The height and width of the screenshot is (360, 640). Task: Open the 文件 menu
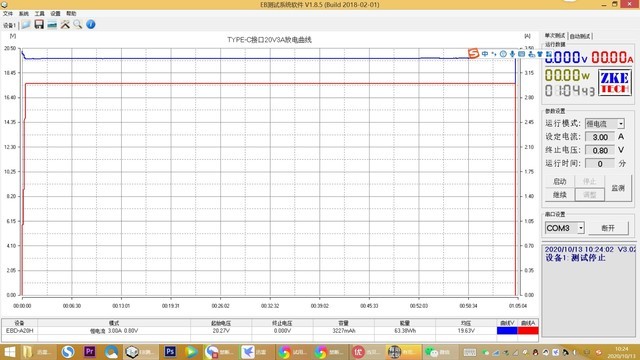pos(8,13)
